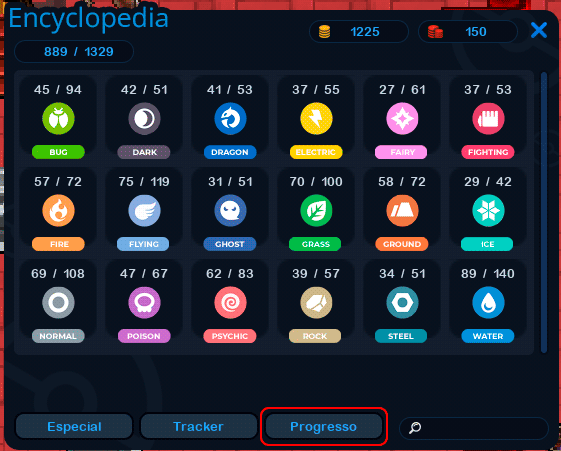Select the Ghost type icon
561x451 pixels.
point(230,210)
